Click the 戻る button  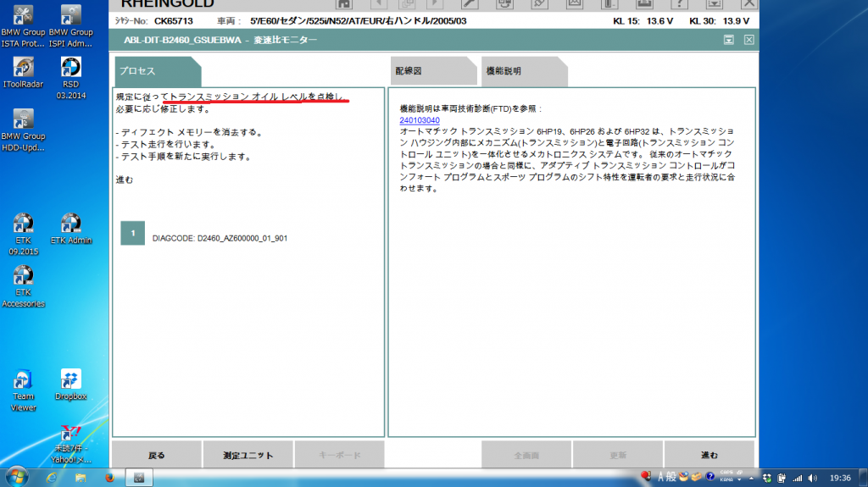157,455
